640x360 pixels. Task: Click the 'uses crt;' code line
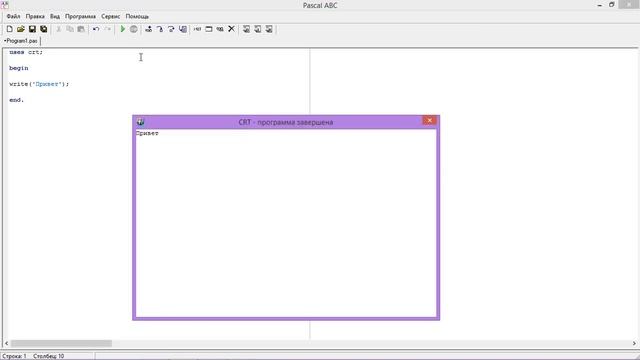tap(26, 52)
